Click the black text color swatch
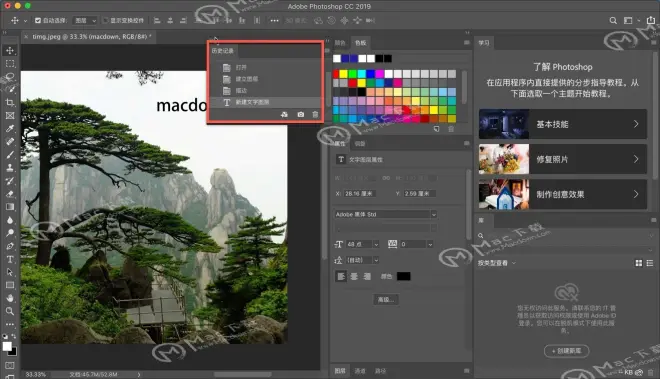The height and width of the screenshot is (379, 660). point(403,276)
